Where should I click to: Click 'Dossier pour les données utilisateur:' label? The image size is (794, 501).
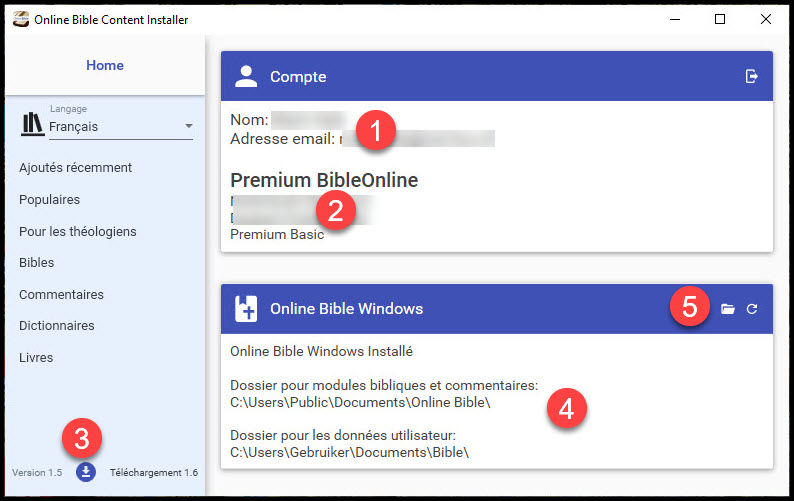(x=343, y=436)
